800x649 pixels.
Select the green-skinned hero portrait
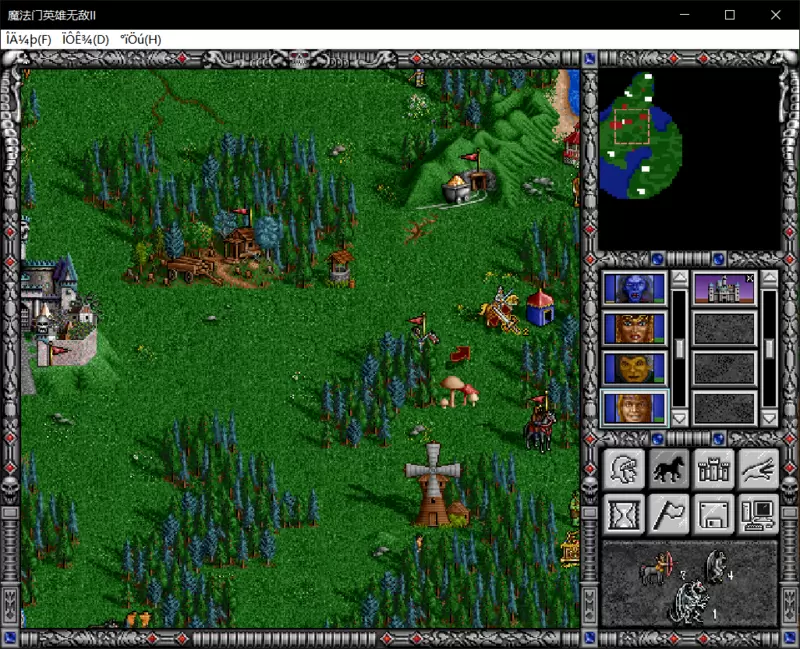click(634, 368)
